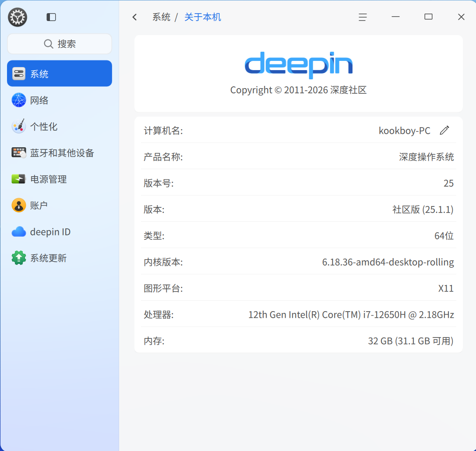Click the 关于本机 breadcrumb
This screenshot has width=476, height=451.
point(202,17)
